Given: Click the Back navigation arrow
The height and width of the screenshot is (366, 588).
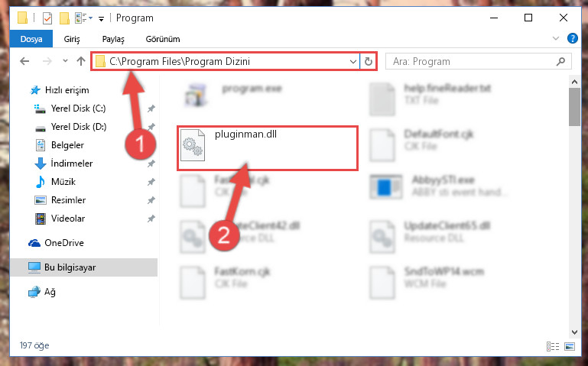Looking at the screenshot, I should [x=24, y=61].
